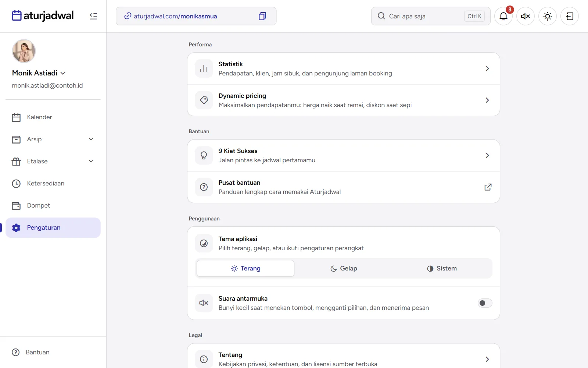Click the price tag icon beside Dynamic pricing
This screenshot has width=588, height=368.
[x=204, y=100]
